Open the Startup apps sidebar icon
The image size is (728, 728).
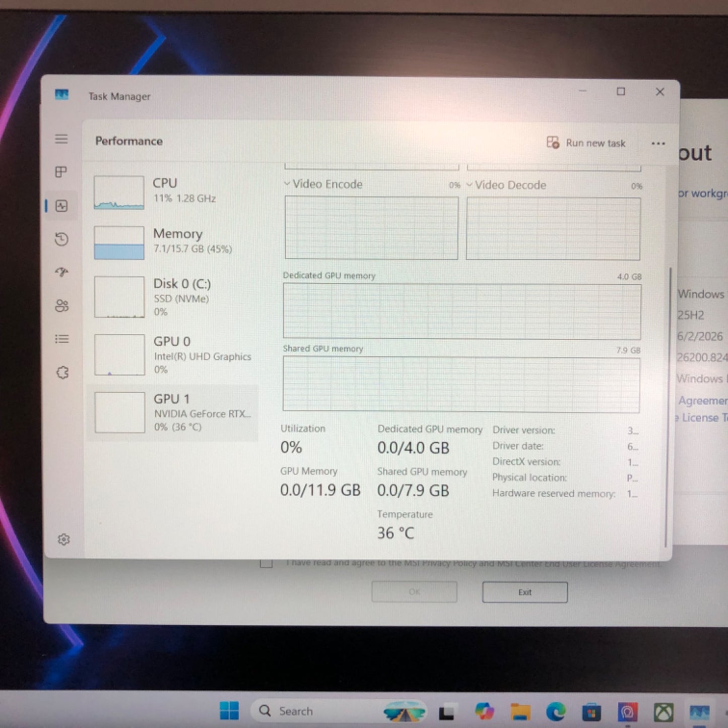[61, 272]
